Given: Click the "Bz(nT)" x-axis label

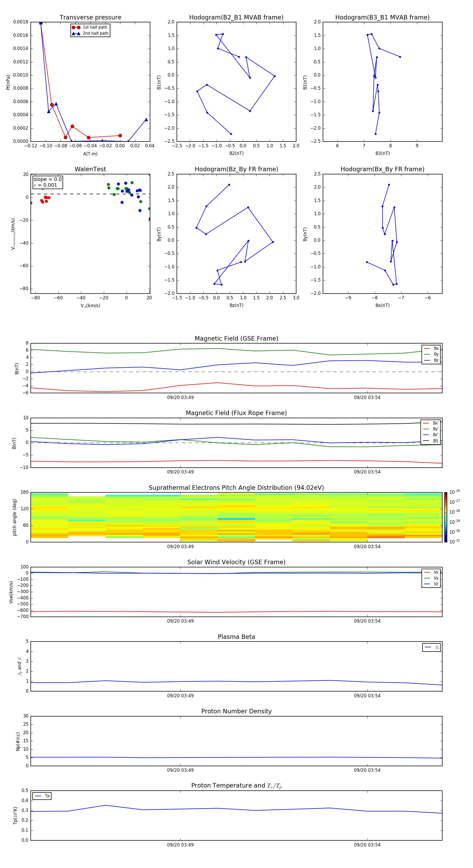Looking at the screenshot, I should point(236,305).
